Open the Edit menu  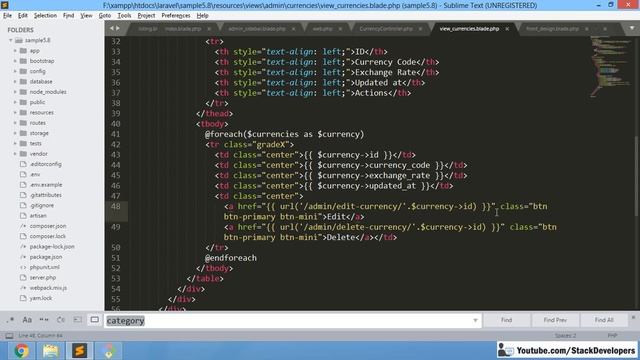click(x=23, y=16)
